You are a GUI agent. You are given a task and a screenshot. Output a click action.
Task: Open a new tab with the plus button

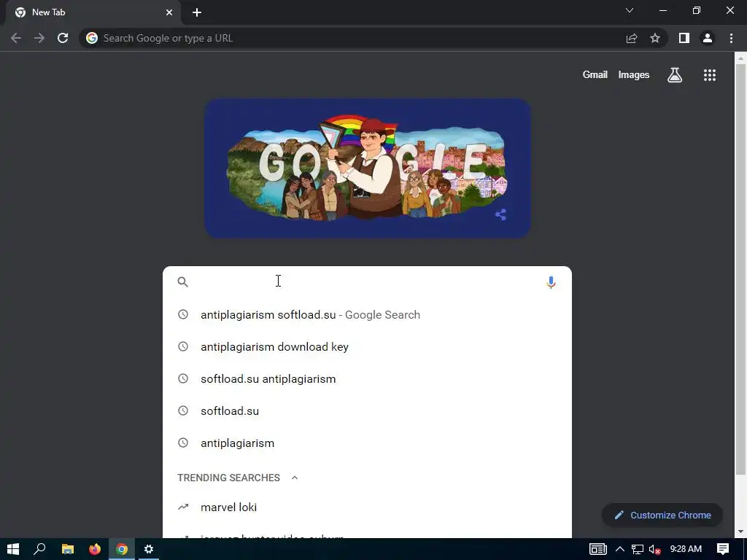pyautogui.click(x=197, y=12)
